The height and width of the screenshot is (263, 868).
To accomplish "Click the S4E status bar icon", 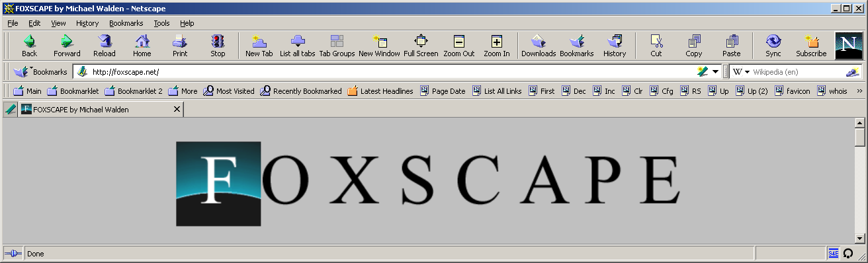I will (x=834, y=254).
